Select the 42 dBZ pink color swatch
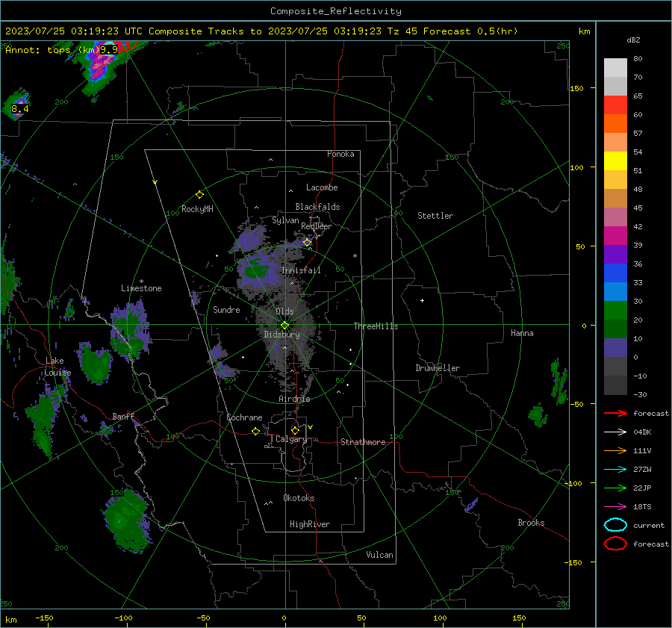The image size is (672, 628). tap(615, 217)
